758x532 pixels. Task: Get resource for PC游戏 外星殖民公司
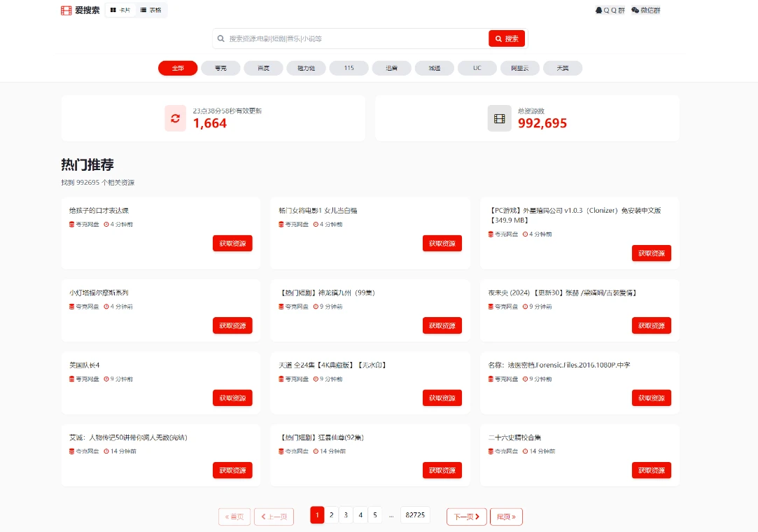(x=652, y=253)
